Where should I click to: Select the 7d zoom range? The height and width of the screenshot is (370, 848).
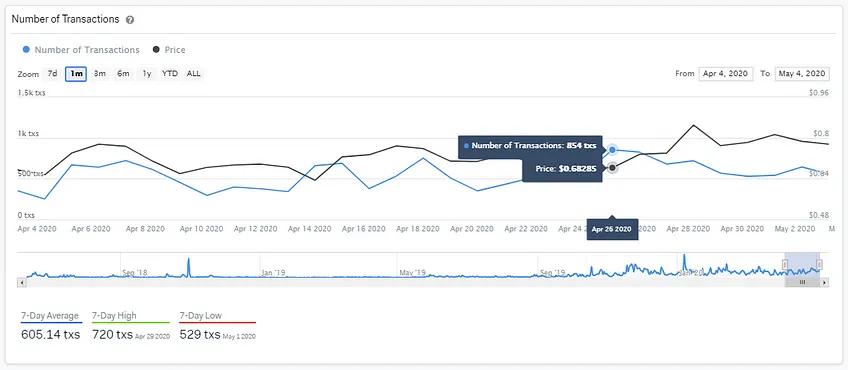coord(52,74)
